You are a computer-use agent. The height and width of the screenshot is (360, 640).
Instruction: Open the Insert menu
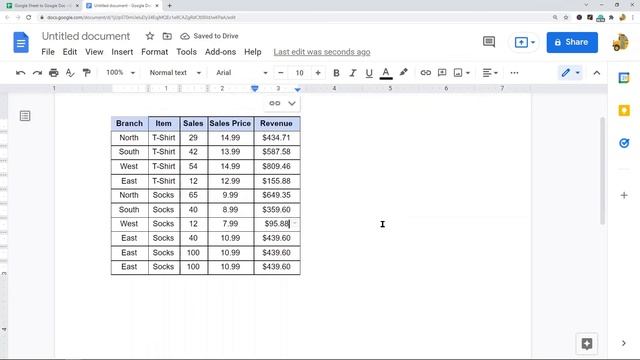click(122, 52)
